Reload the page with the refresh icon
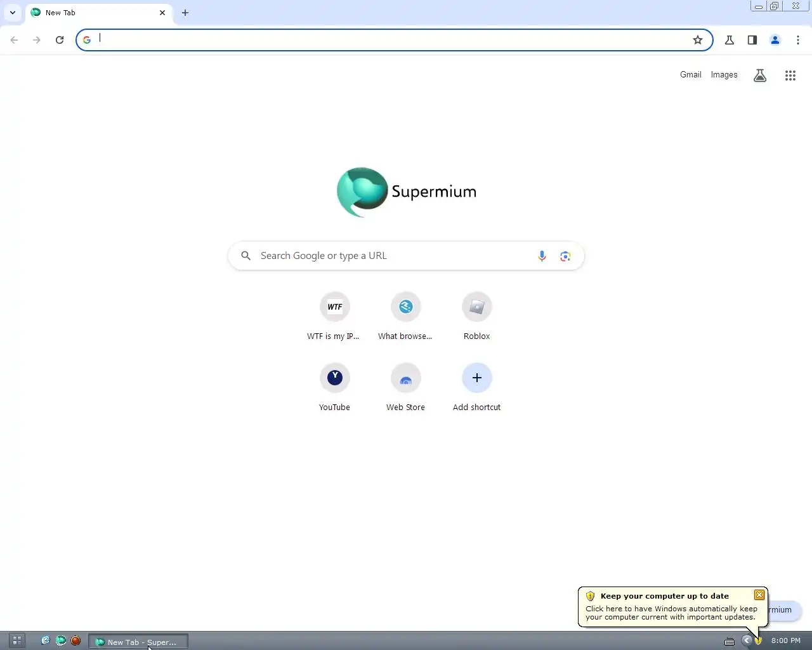Screen dimensions: 812x650 point(60,40)
